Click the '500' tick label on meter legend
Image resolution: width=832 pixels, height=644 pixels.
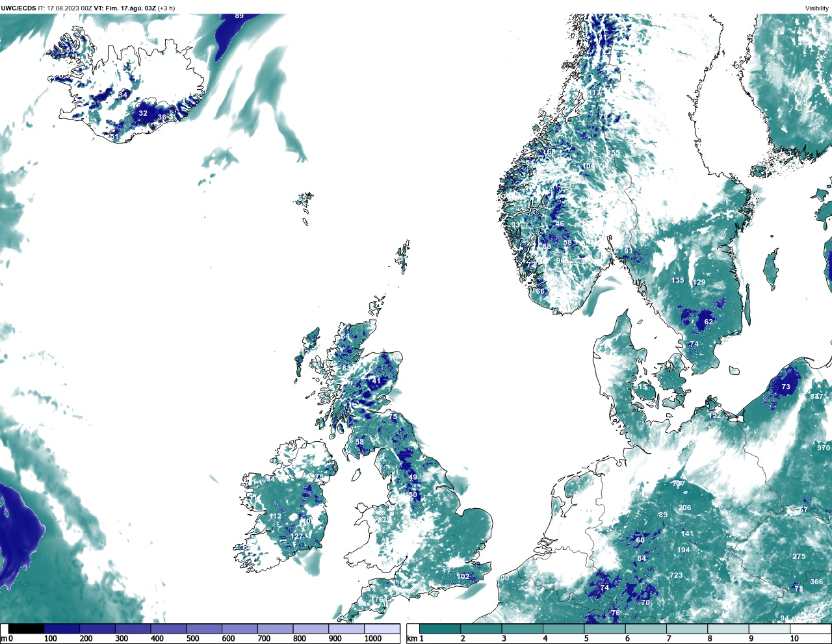pos(192,639)
